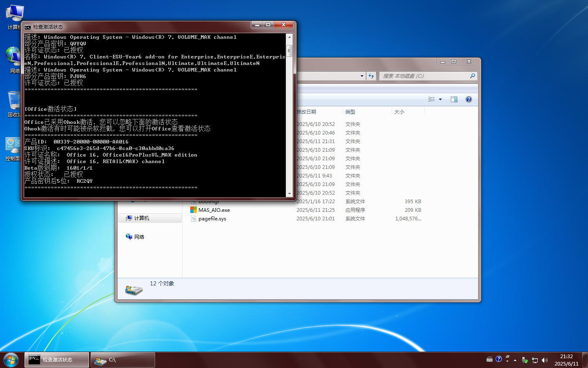This screenshot has height=368, width=588.
Task: Select the MAS_AIO.exe file icon
Action: (194, 210)
